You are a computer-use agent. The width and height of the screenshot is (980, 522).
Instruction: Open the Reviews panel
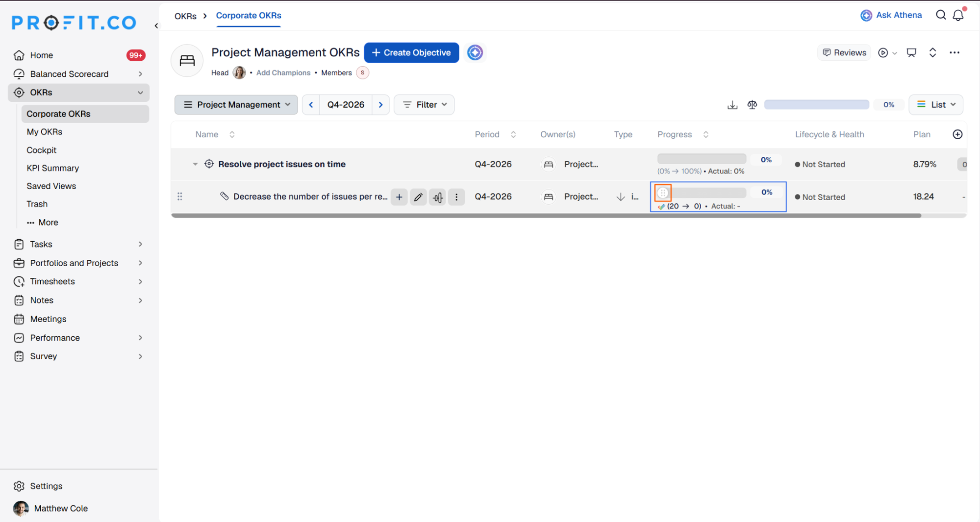[844, 52]
